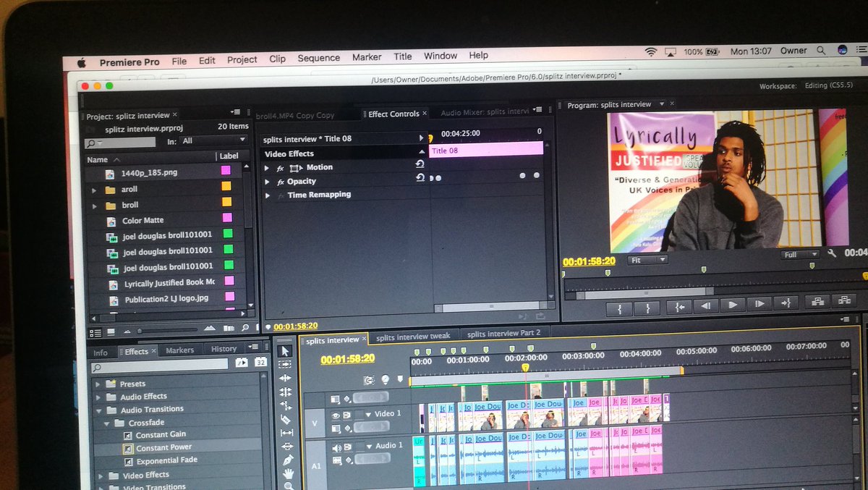This screenshot has width=868, height=490.
Task: Mute Audio 1 track speaker toggle
Action: [336, 447]
